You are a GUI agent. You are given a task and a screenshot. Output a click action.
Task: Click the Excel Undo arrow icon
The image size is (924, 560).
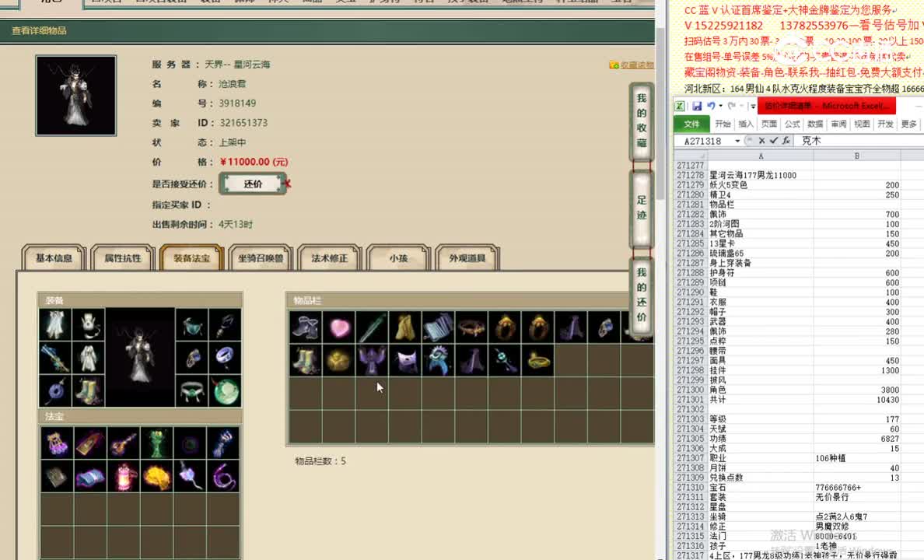(711, 106)
